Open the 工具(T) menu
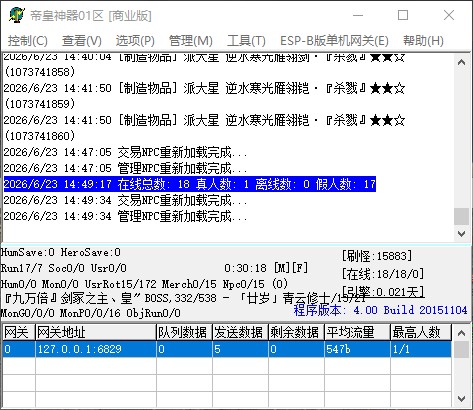Image resolution: width=473 pixels, height=410 pixels. pyautogui.click(x=246, y=41)
